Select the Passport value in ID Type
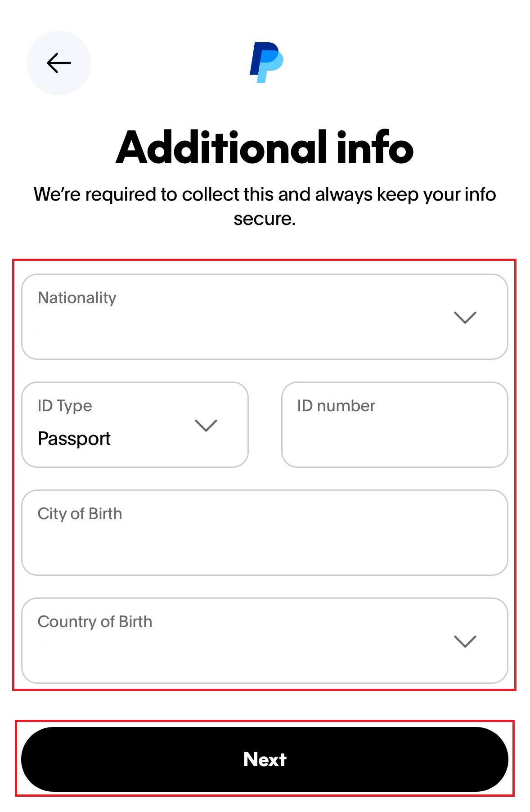The width and height of the screenshot is (530, 812). (x=74, y=439)
